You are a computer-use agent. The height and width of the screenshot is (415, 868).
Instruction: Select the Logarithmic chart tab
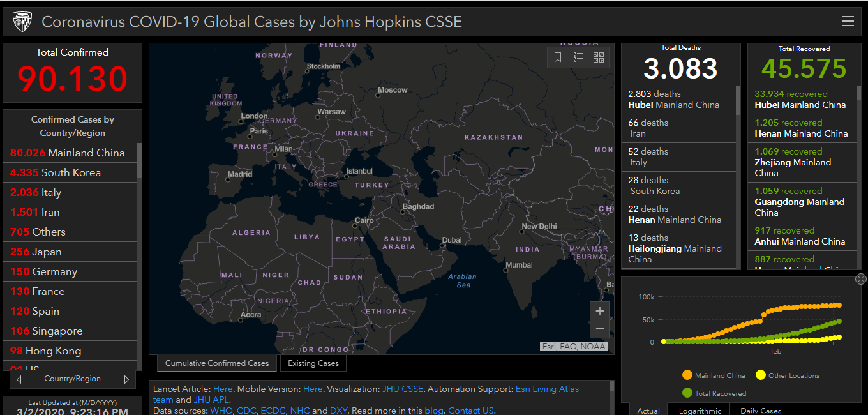[700, 409]
